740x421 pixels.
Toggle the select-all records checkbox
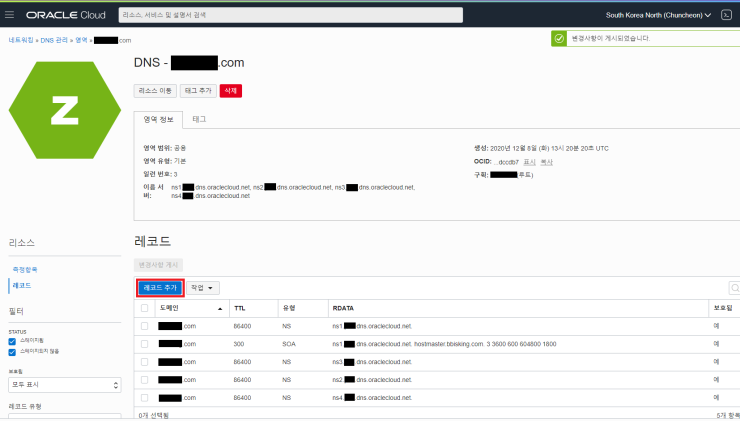click(x=145, y=308)
